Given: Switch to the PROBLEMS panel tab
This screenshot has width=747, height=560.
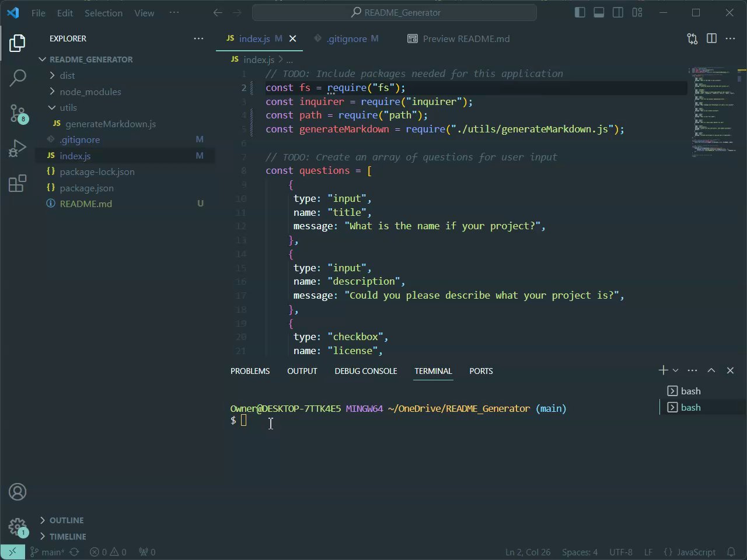Looking at the screenshot, I should (250, 371).
